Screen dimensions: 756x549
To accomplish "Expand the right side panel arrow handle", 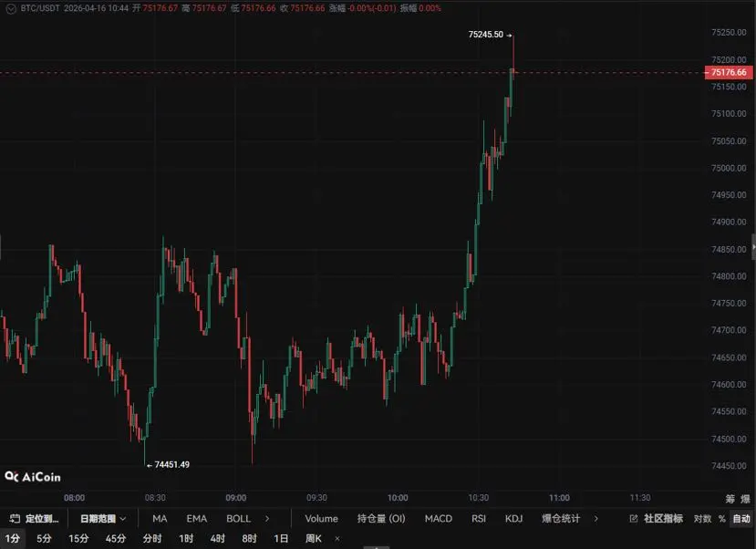I will [x=753, y=247].
